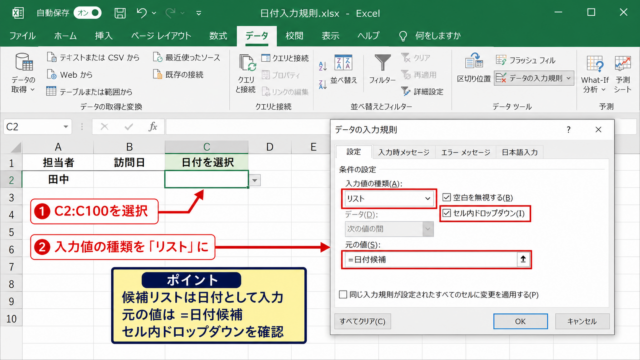
Task: Collapse dialog via 元の値 range selector arrow
Action: [523, 259]
